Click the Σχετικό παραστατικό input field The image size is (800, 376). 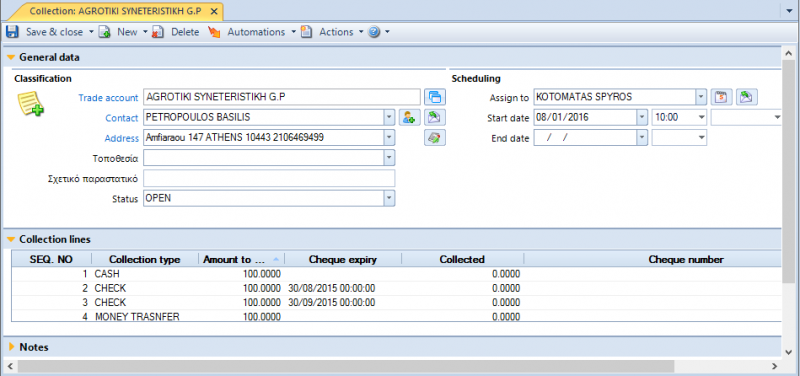tap(269, 178)
